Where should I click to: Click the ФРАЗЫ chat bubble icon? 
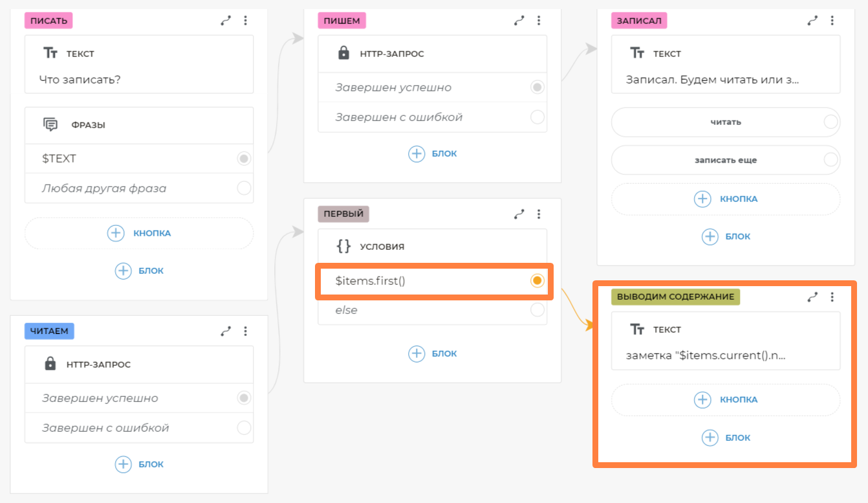coord(50,125)
